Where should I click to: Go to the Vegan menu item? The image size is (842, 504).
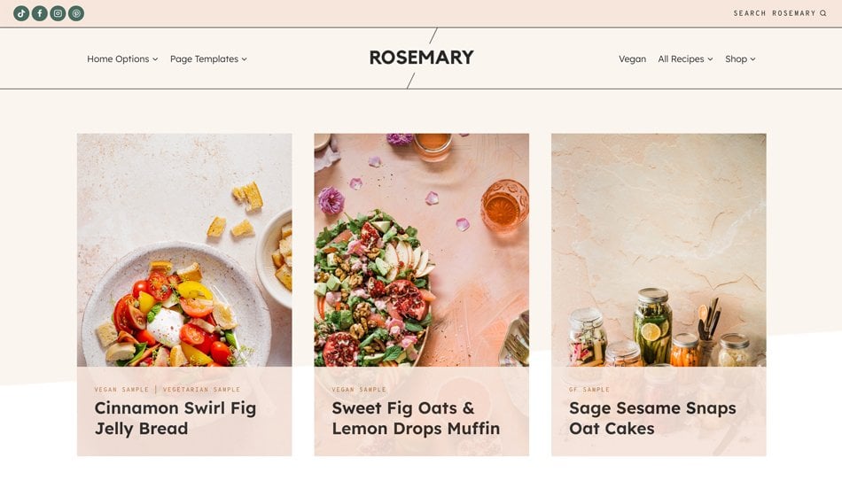click(x=632, y=59)
